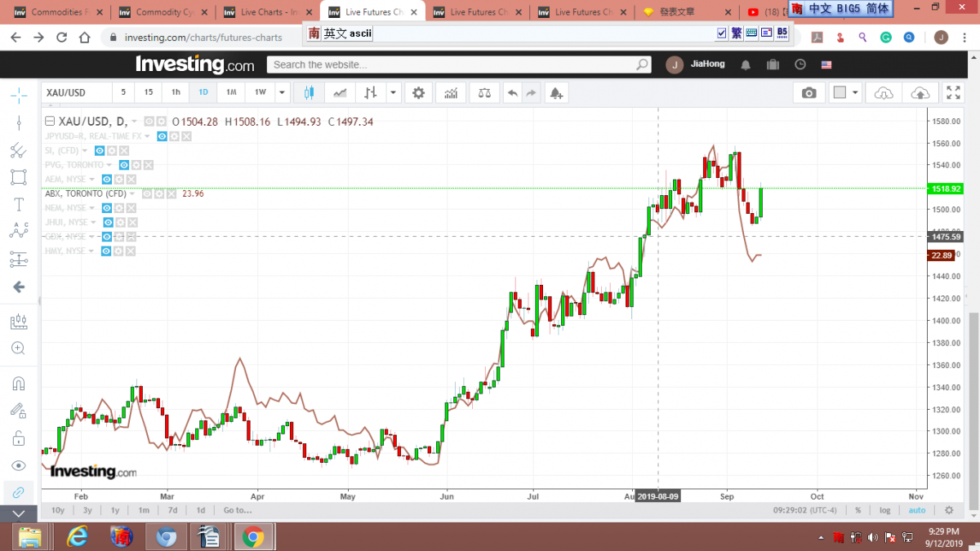The width and height of the screenshot is (980, 551).
Task: Select the 1h interval tab
Action: [176, 93]
